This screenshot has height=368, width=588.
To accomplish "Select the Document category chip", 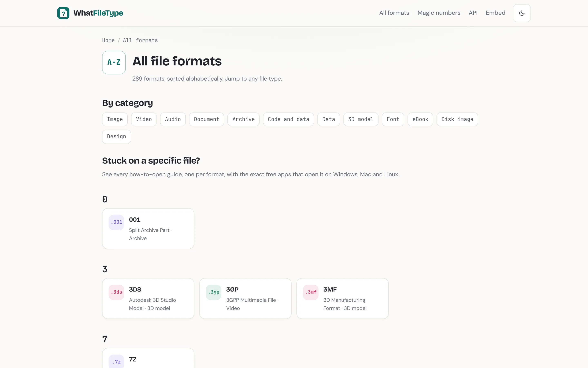I will pyautogui.click(x=207, y=119).
